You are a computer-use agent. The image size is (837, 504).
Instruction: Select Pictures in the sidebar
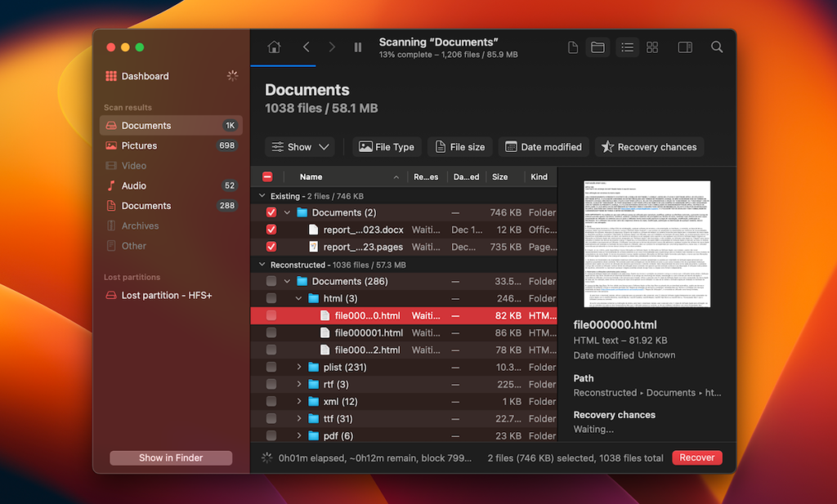click(x=139, y=145)
